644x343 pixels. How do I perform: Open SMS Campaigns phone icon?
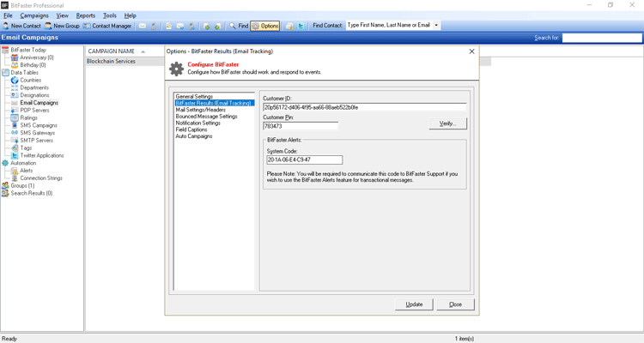(x=15, y=125)
